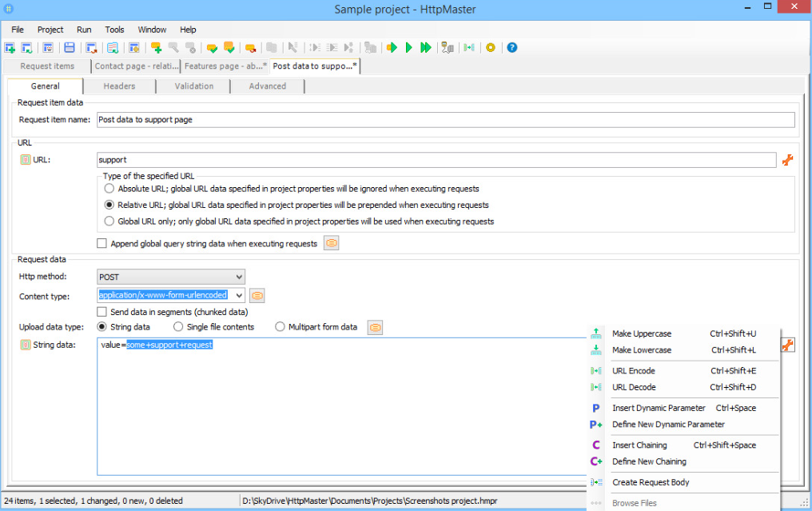Click into the Request item name field

coord(445,120)
